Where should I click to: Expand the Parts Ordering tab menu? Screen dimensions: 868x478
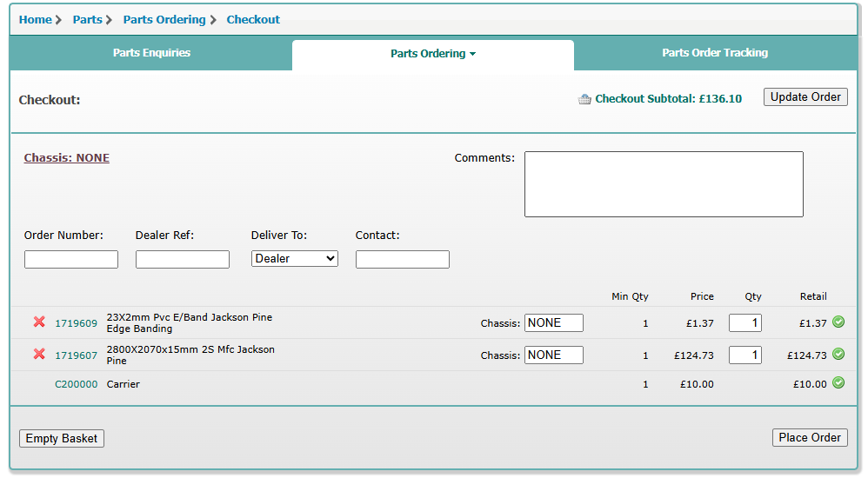pyautogui.click(x=433, y=54)
